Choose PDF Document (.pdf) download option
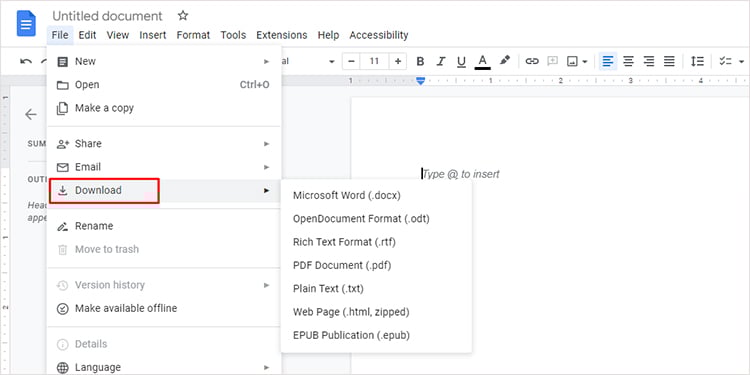 [342, 265]
